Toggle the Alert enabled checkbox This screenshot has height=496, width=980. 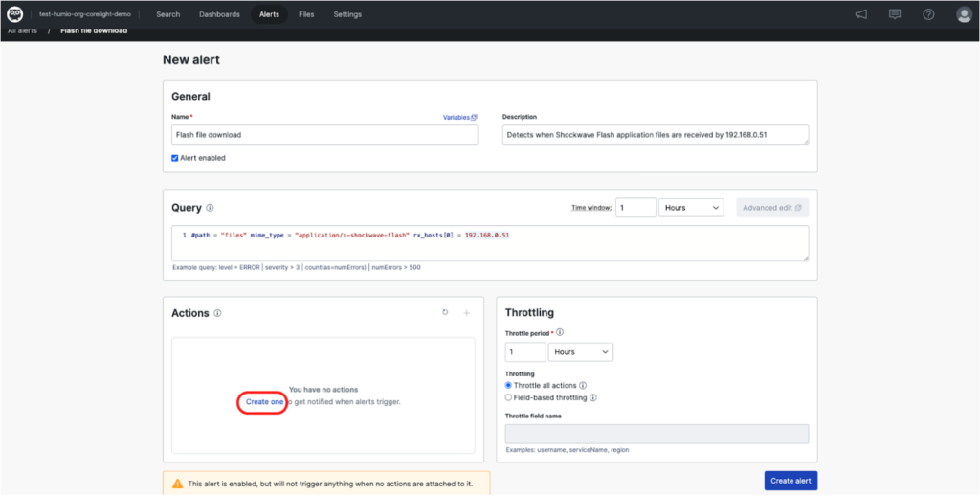[175, 158]
